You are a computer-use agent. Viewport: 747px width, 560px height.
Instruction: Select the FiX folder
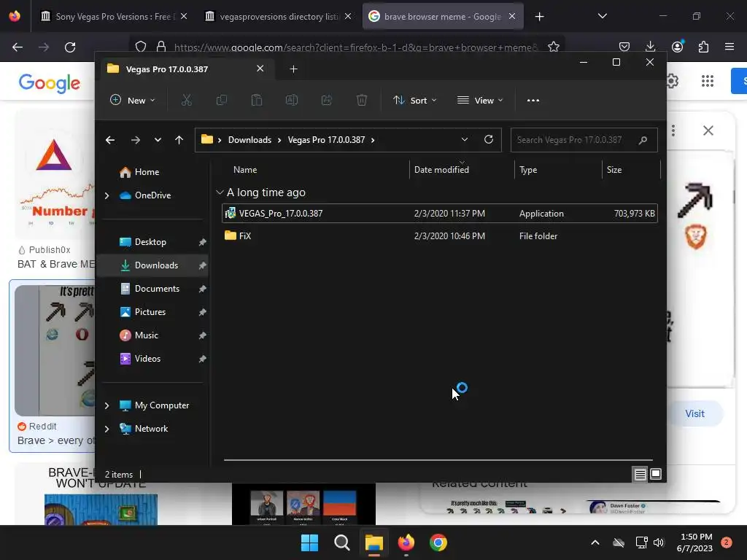click(440, 236)
